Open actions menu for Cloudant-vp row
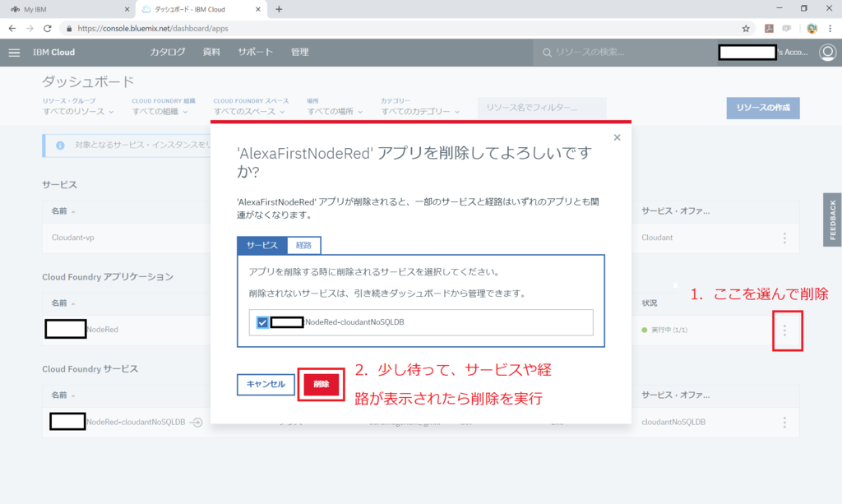This screenshot has height=504, width=842. (x=784, y=238)
